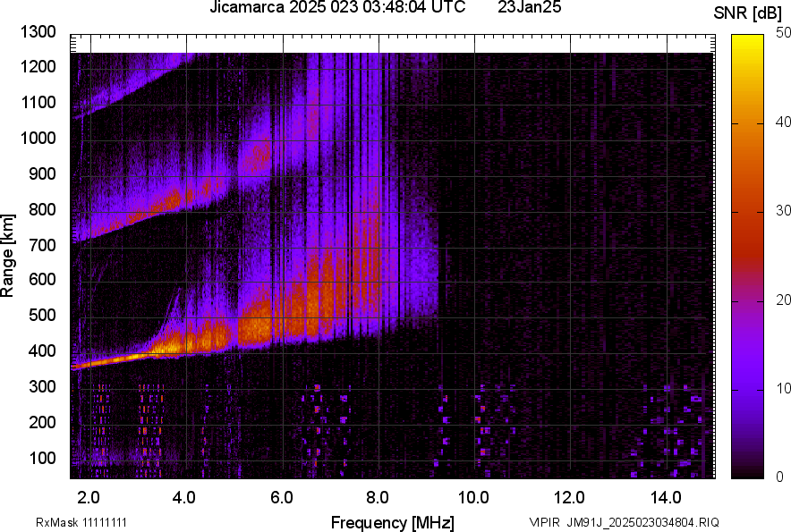
Task: Click the 'Frequency [MHz]' axis label
Action: [x=393, y=522]
